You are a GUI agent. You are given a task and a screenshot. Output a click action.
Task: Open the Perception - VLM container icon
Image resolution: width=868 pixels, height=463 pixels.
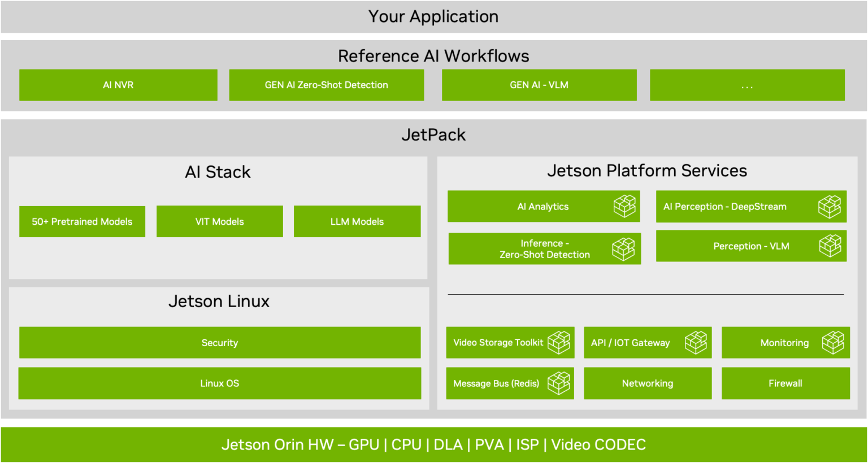(830, 246)
